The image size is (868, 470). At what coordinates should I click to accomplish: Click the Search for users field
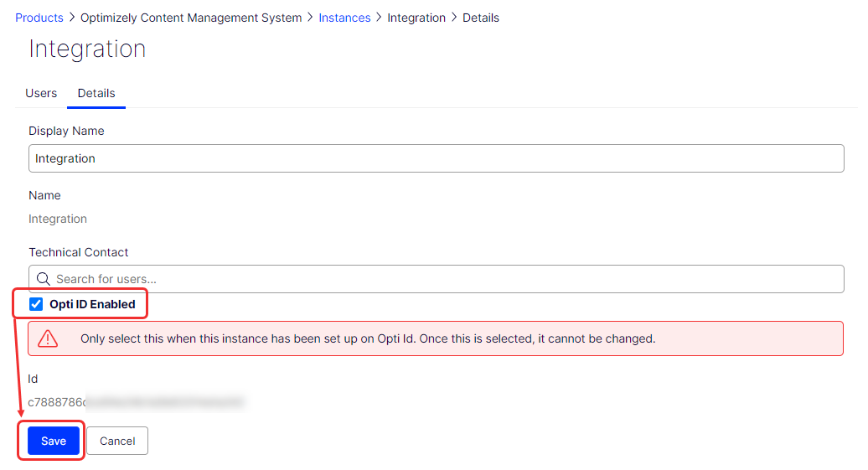click(444, 279)
